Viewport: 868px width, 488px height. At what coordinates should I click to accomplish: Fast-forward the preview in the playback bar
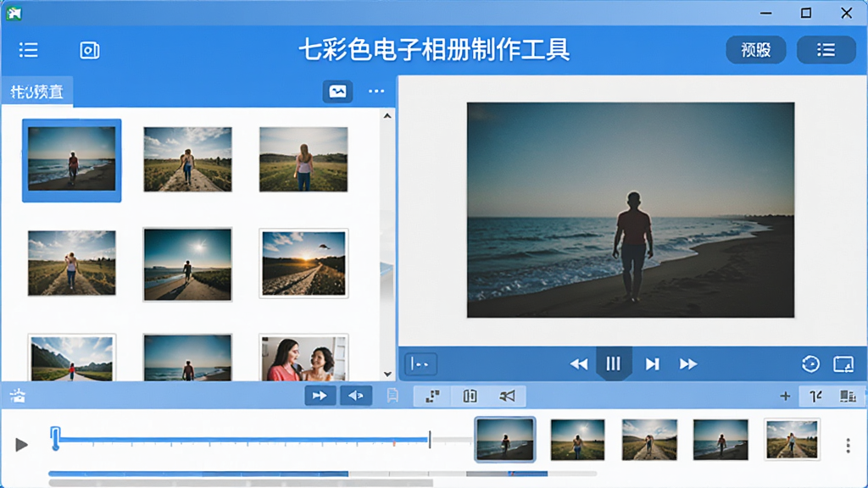coord(688,364)
